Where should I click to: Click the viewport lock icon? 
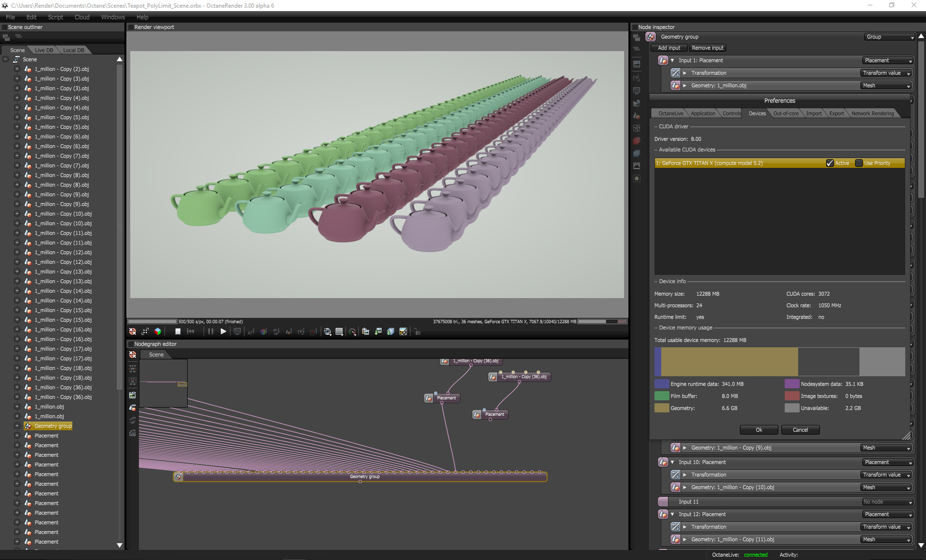pos(417,331)
